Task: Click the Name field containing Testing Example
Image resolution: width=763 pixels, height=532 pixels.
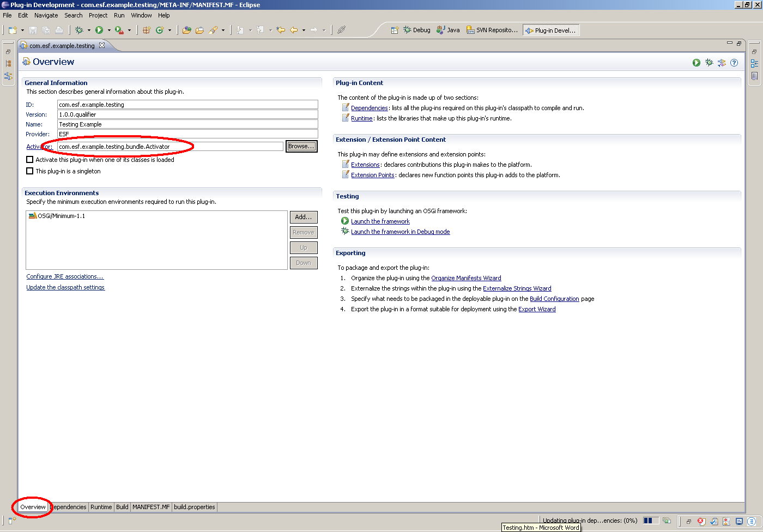Action: pos(187,124)
